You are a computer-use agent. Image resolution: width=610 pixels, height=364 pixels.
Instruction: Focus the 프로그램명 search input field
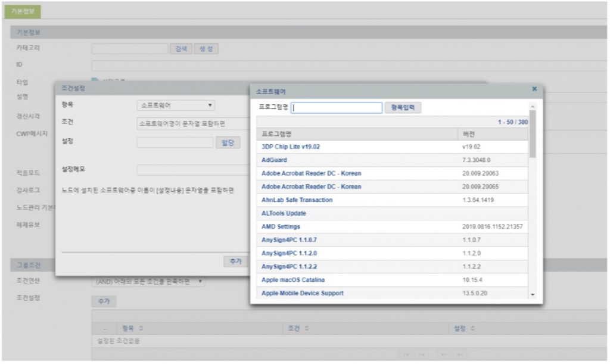(337, 108)
